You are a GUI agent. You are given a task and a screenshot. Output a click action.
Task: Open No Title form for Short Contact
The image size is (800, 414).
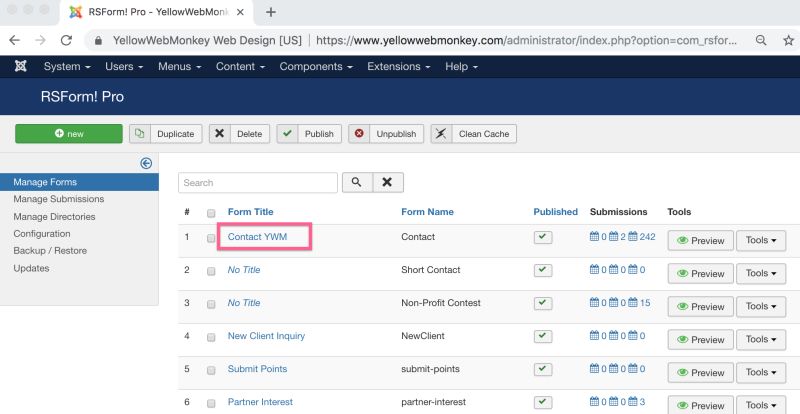pos(244,270)
